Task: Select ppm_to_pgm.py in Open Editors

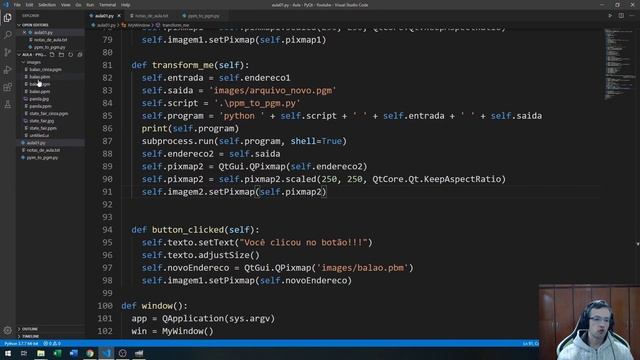Action: [49, 47]
